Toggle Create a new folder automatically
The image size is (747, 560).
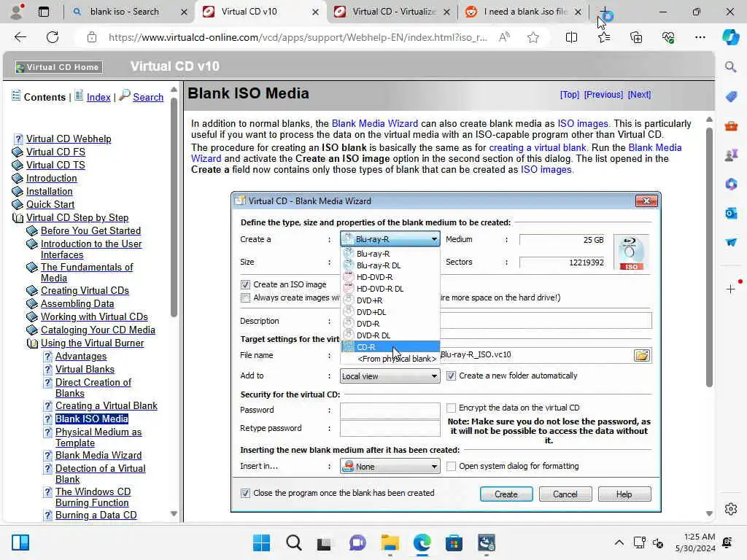tap(451, 376)
